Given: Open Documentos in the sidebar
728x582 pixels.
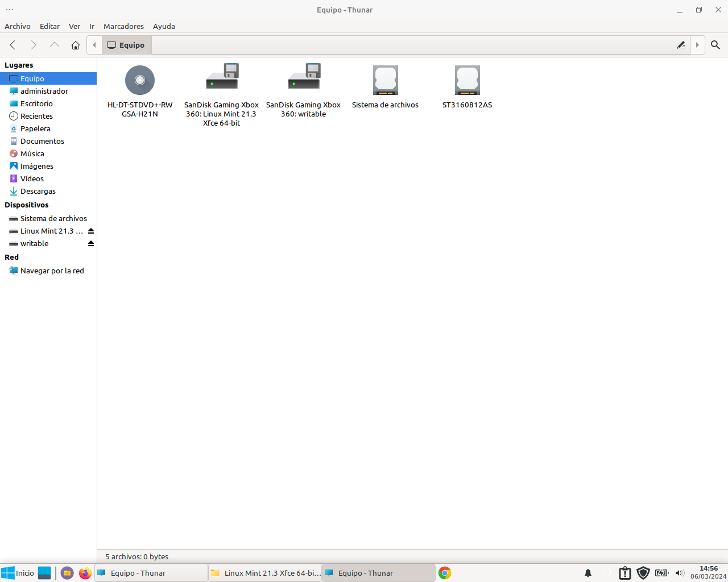Looking at the screenshot, I should tap(48, 141).
